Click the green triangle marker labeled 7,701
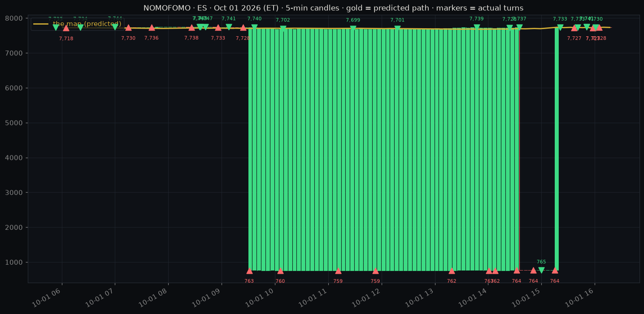 point(397,29)
